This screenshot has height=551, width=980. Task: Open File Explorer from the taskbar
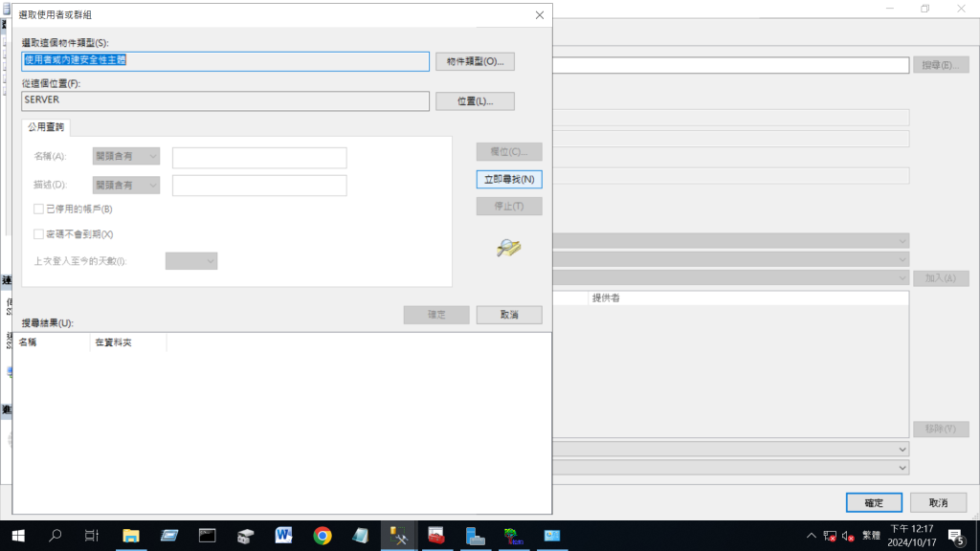(131, 536)
